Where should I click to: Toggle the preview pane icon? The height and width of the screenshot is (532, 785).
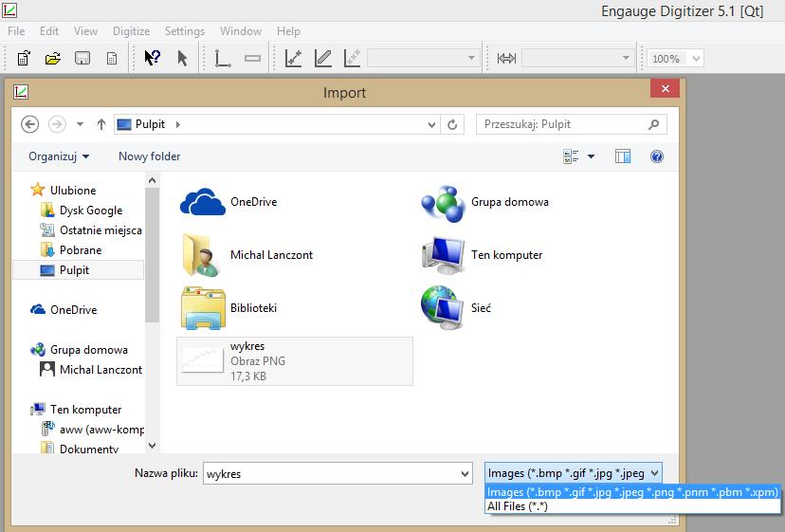tap(622, 156)
